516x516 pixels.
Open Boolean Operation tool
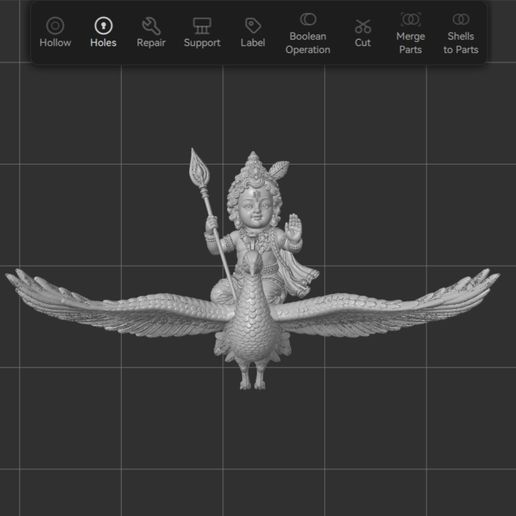point(308,33)
